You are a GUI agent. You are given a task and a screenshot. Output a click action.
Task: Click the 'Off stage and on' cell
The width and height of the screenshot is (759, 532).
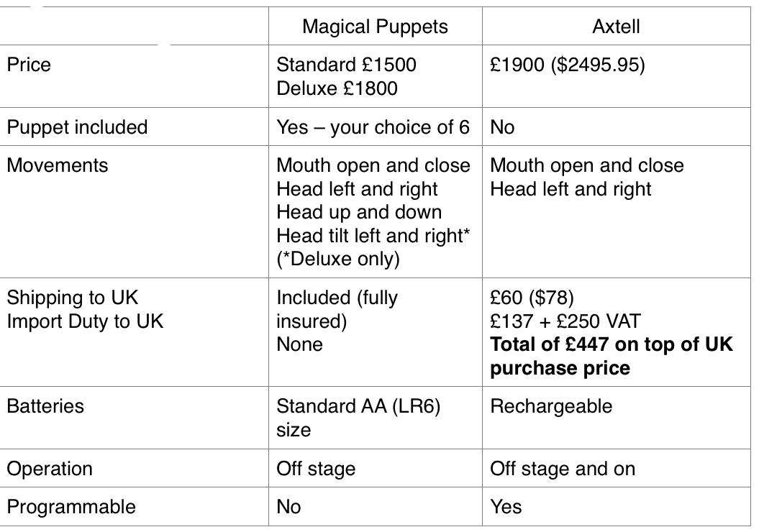(x=563, y=469)
